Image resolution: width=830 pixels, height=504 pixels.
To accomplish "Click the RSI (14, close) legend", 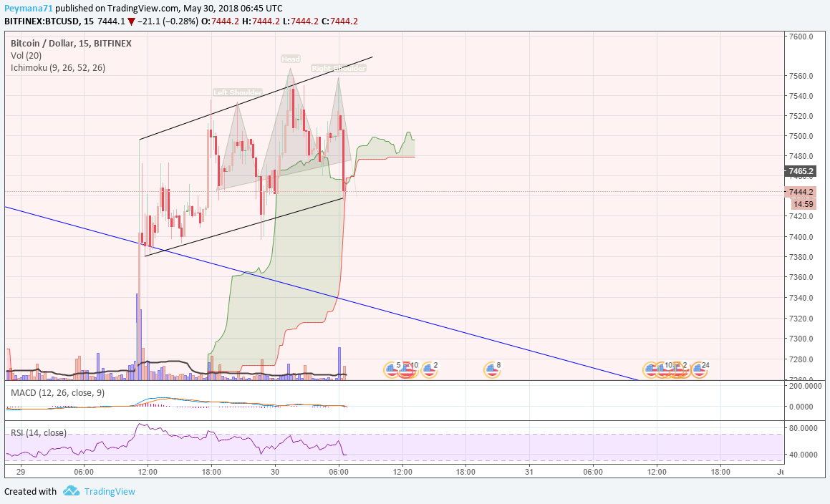I will (x=39, y=433).
